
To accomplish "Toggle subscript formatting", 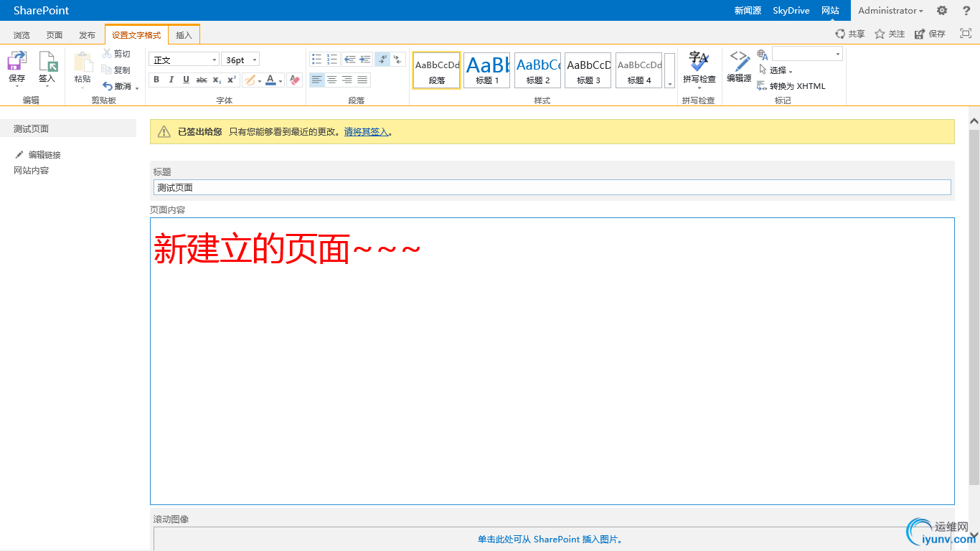I will click(217, 80).
